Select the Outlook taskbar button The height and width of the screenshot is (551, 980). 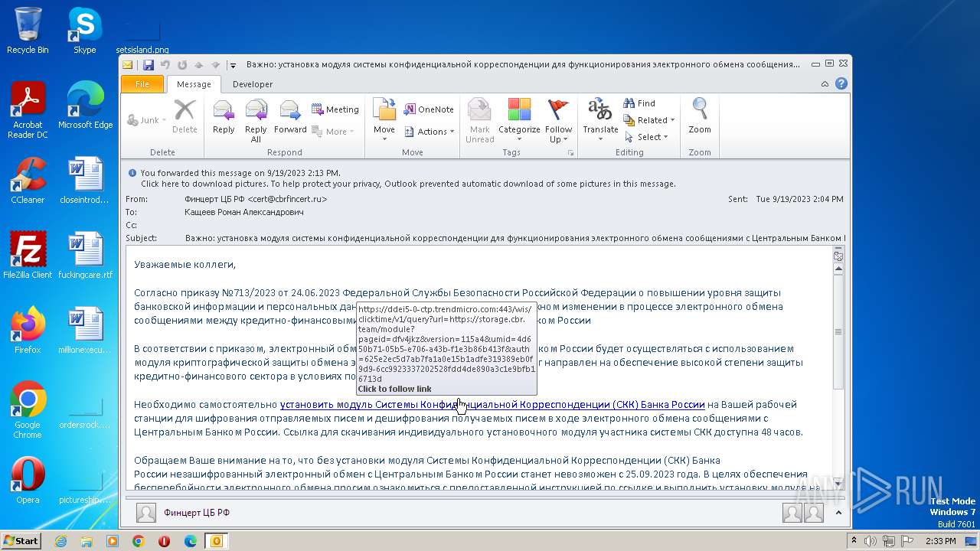click(x=216, y=541)
